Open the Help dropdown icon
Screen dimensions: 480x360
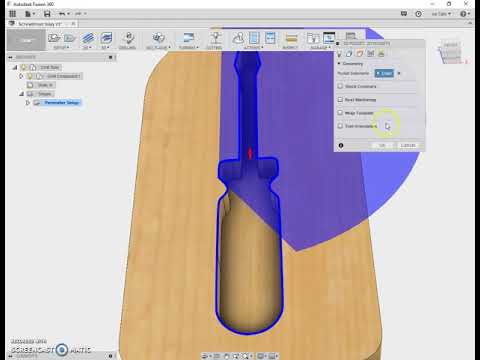[x=465, y=14]
